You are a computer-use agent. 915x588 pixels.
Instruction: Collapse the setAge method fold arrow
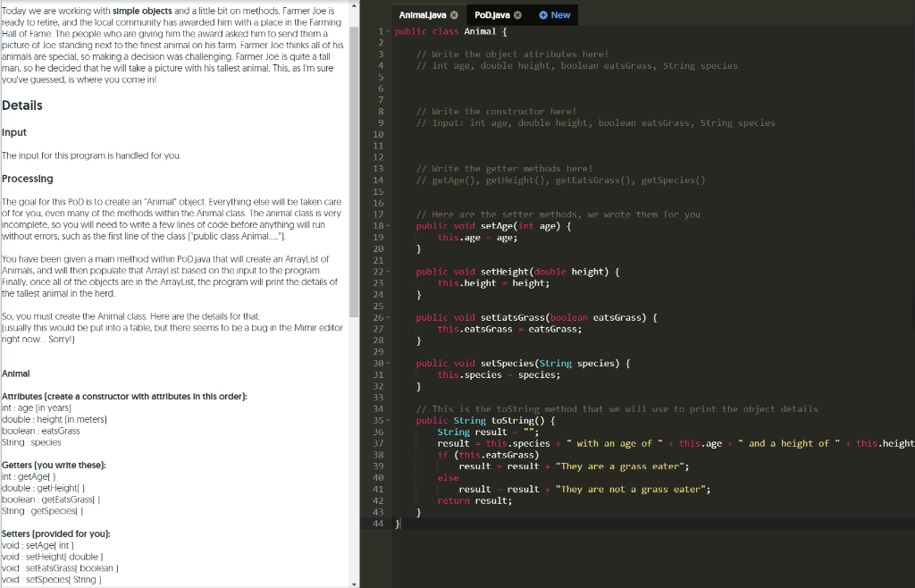[387, 225]
